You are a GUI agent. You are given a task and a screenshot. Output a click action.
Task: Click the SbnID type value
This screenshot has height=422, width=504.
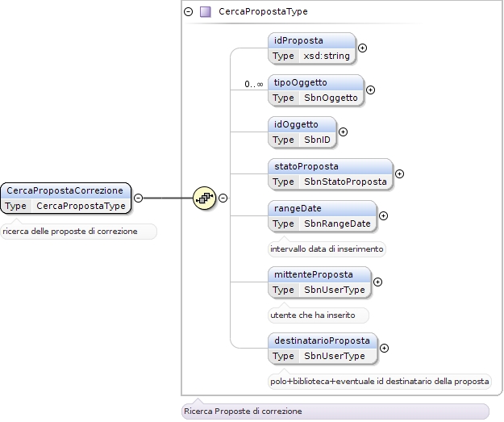[x=317, y=140]
